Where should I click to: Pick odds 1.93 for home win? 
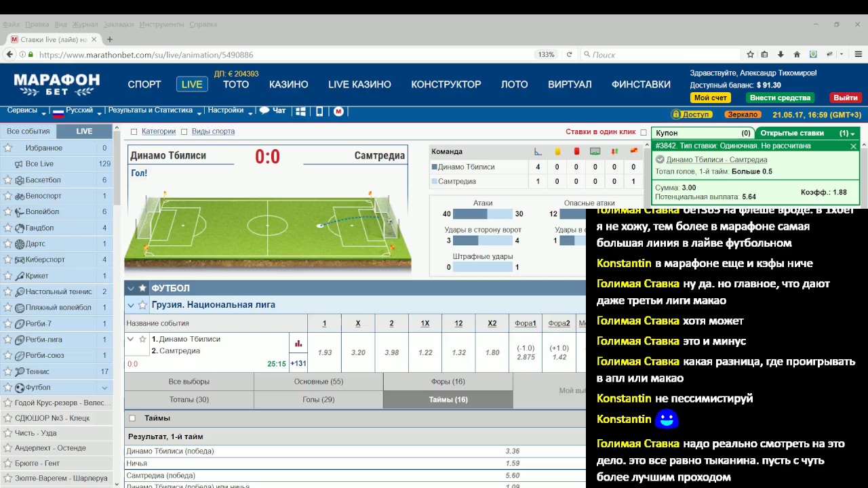coord(324,352)
